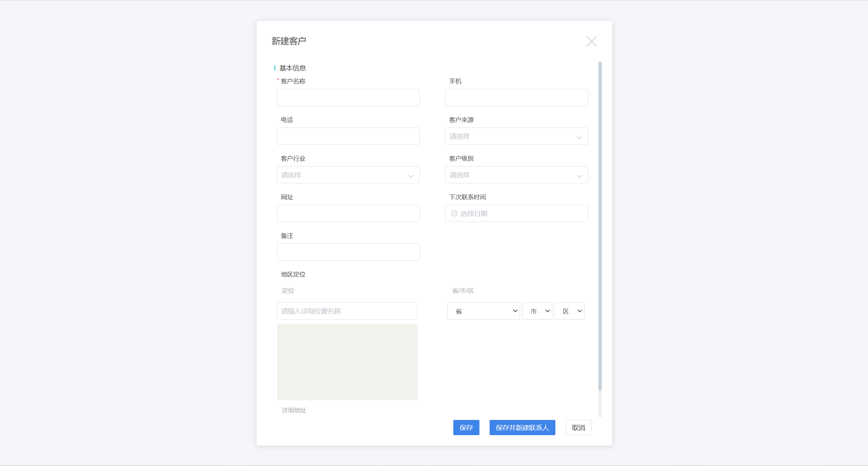Open the 客户级别 dropdown
The image size is (868, 466).
516,175
